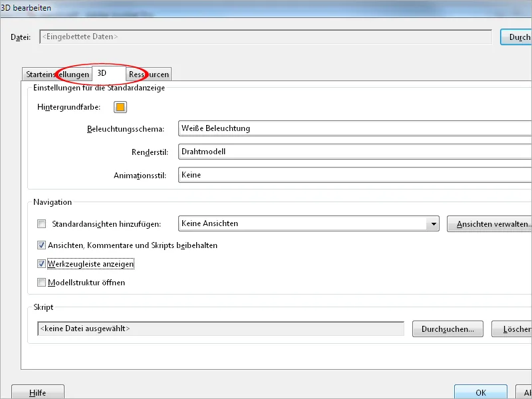This screenshot has height=399, width=532.
Task: Enable Standardansichten hinzufügen checkbox
Action: click(x=41, y=224)
